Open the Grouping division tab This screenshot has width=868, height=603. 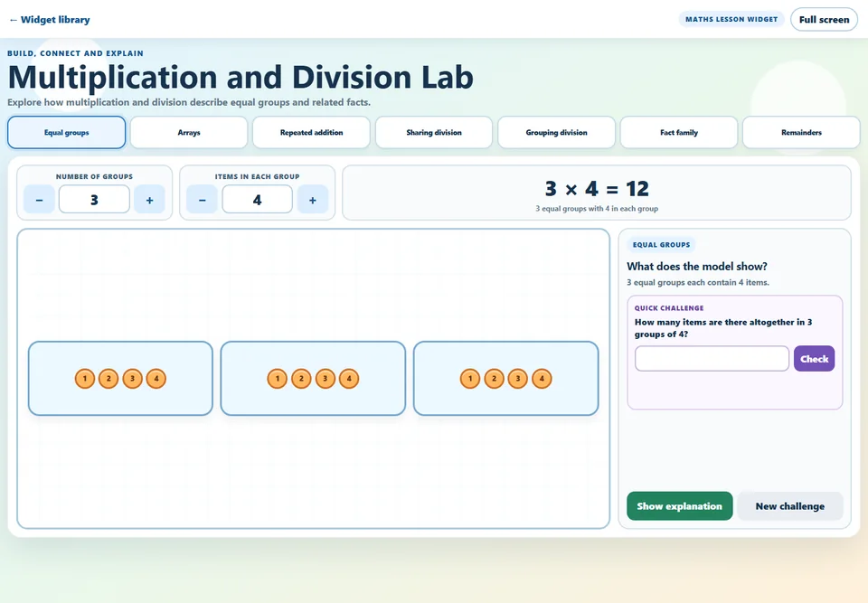pos(556,132)
